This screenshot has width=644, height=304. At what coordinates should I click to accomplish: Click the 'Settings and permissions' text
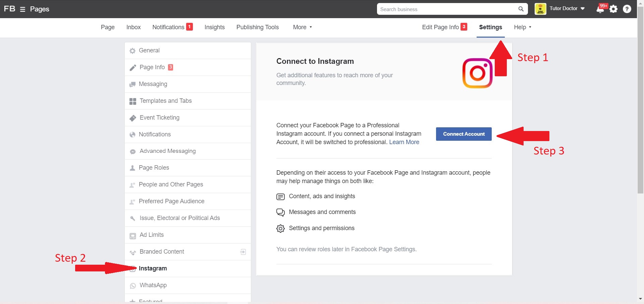[x=322, y=228]
